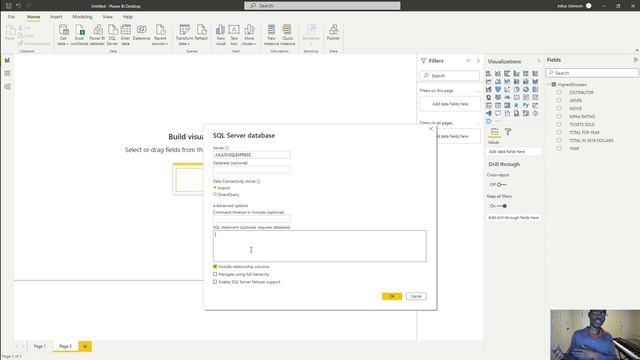Image resolution: width=640 pixels, height=360 pixels.
Task: Collapse the Visualizations pane chevron
Action: click(538, 61)
